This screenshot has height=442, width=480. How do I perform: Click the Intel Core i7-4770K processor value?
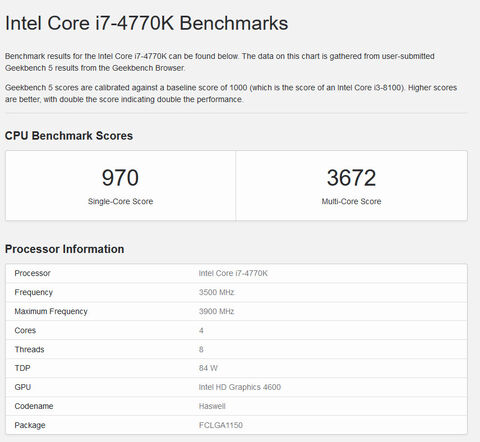point(233,273)
